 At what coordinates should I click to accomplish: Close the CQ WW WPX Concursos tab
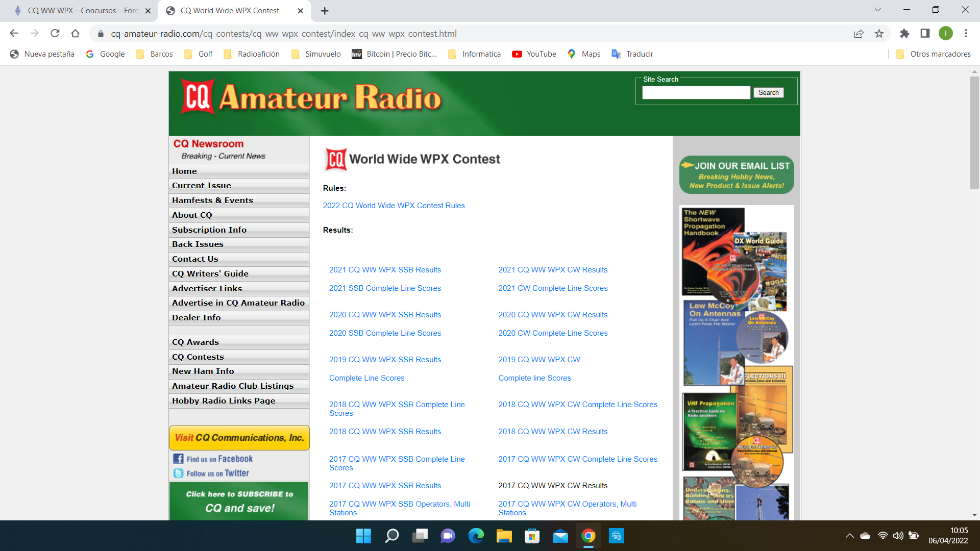click(x=148, y=11)
